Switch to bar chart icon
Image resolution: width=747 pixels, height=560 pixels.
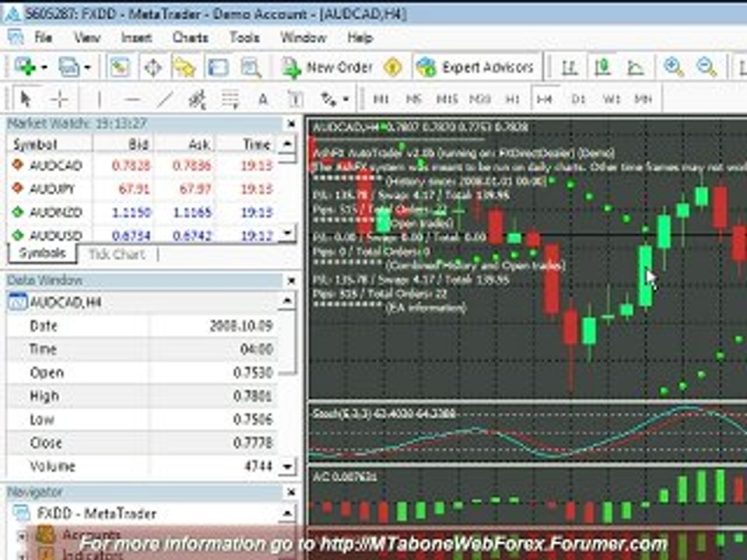pyautogui.click(x=570, y=68)
